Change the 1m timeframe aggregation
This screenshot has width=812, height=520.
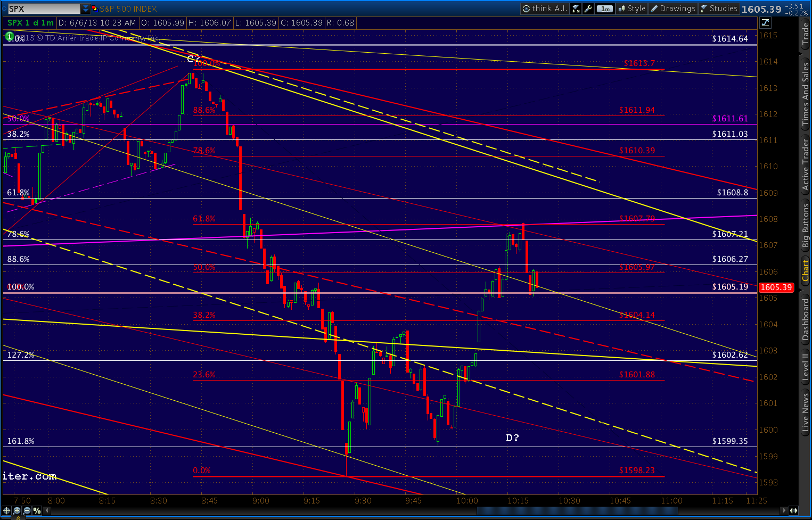(x=605, y=9)
